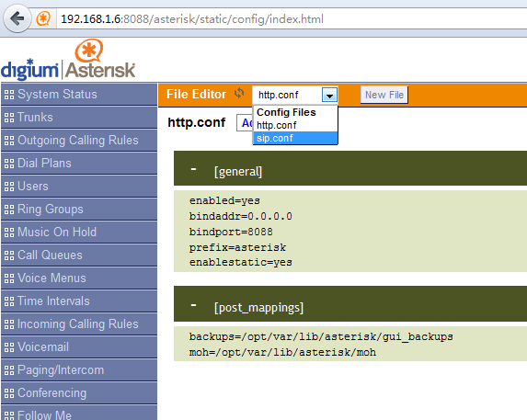527x420 pixels.
Task: Open Paging/Intercom in the sidebar
Action: (79, 370)
